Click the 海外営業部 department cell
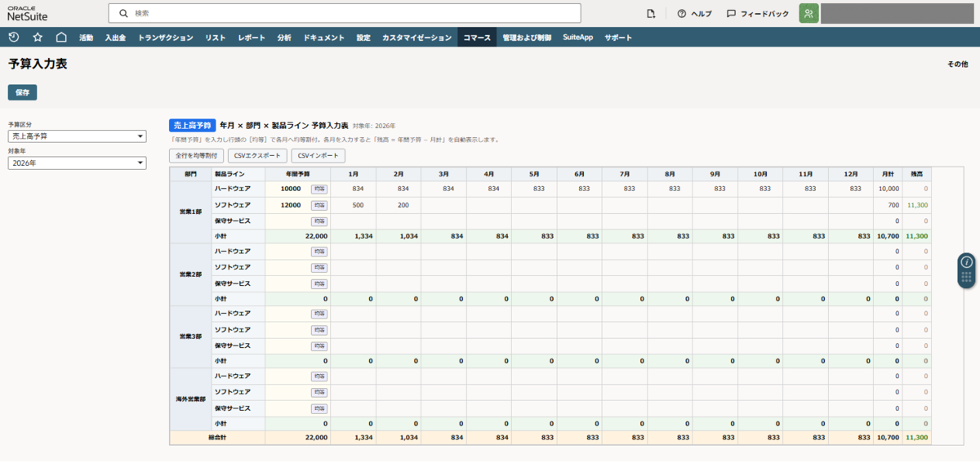Screen dimensions: 980x468 click(189, 399)
